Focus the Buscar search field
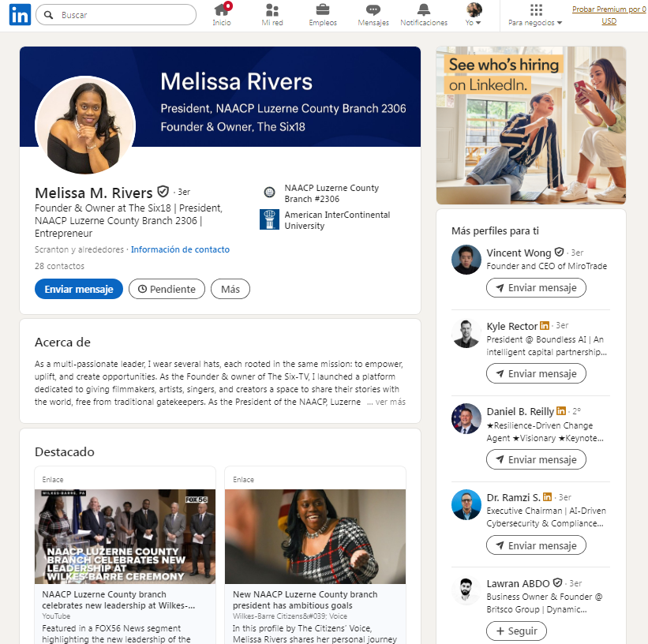The width and height of the screenshot is (648, 644). [116, 15]
